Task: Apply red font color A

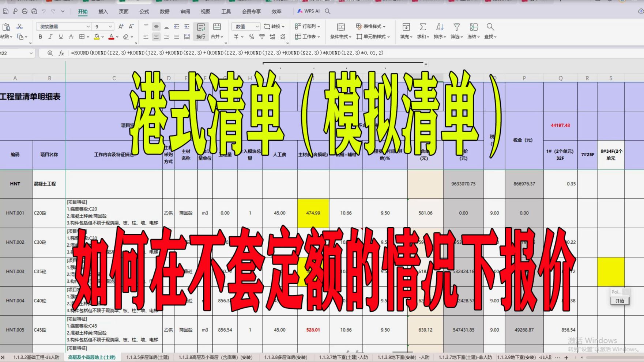Action: [111, 37]
